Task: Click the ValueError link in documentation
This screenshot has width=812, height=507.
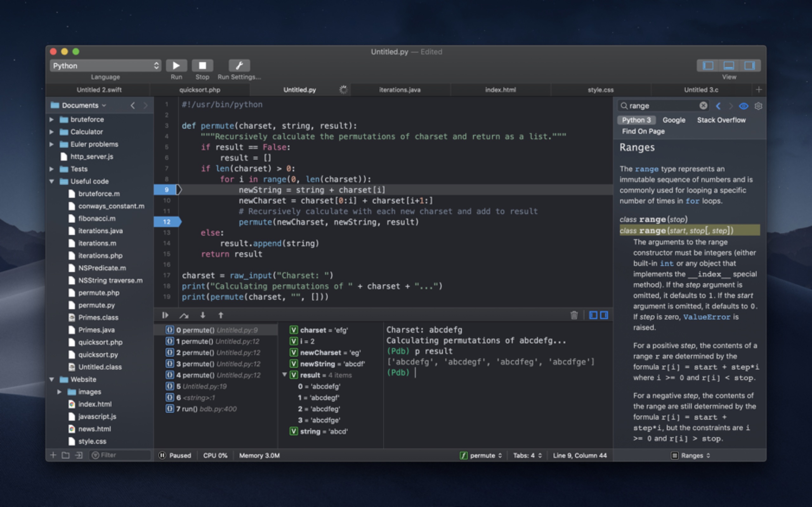Action: tap(706, 317)
